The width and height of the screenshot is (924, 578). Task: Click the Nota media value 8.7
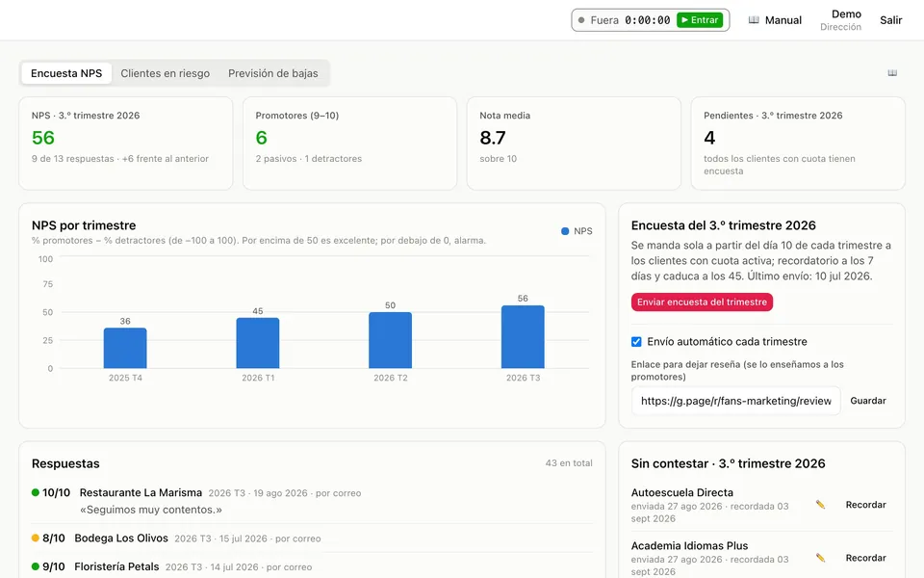[493, 138]
